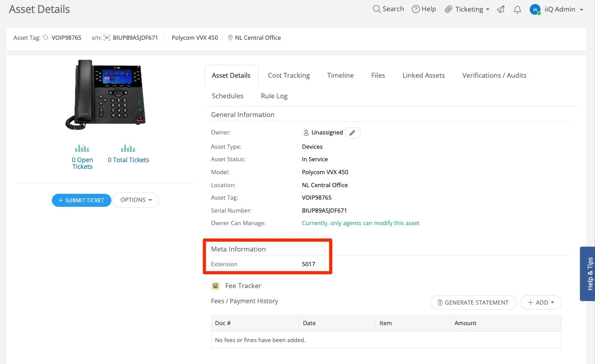595x364 pixels.
Task: Switch to the Timeline tab
Action: point(340,75)
